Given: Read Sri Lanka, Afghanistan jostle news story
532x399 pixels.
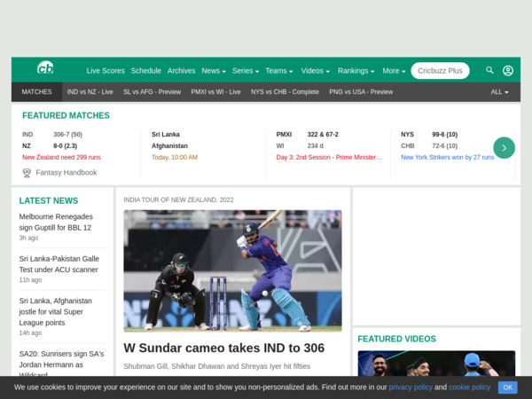Looking at the screenshot, I should pyautogui.click(x=55, y=311).
